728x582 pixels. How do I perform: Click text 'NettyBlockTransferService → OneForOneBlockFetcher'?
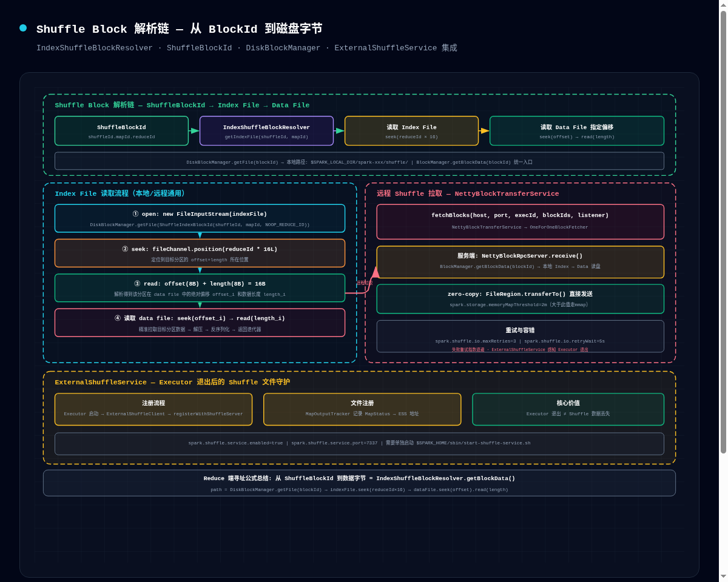pos(520,227)
